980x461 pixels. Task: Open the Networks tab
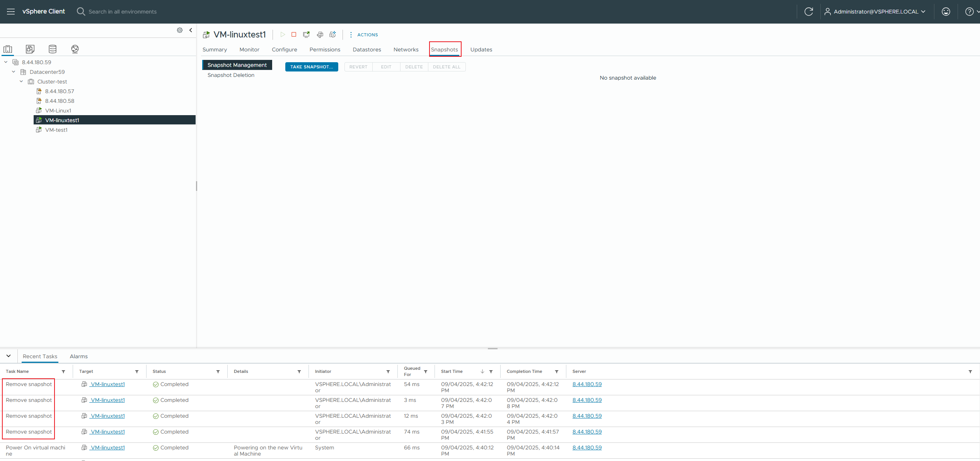click(x=406, y=49)
